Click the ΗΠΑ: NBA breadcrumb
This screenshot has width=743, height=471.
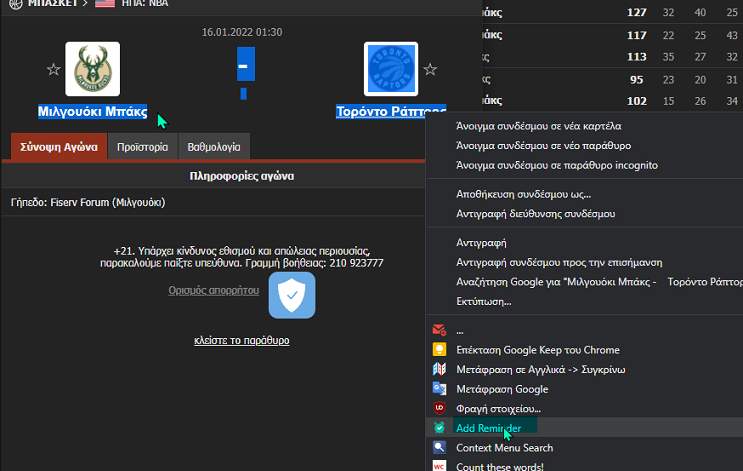(145, 3)
